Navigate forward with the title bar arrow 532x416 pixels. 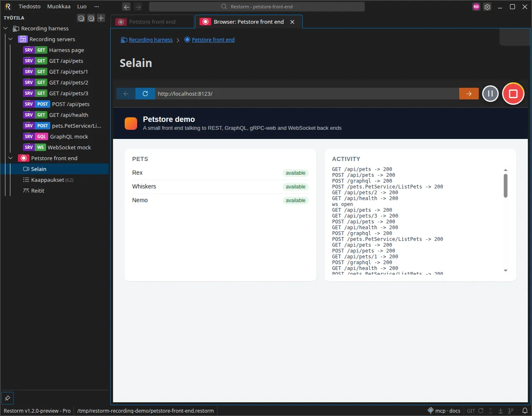click(x=138, y=7)
